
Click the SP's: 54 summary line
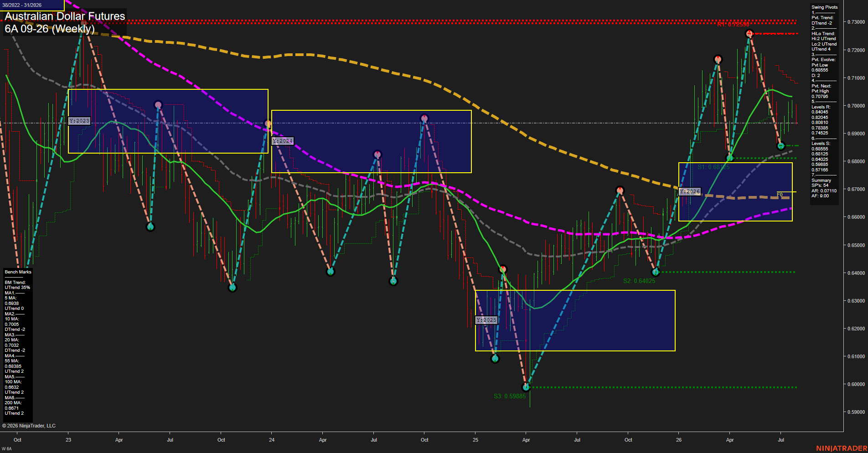pyautogui.click(x=820, y=185)
